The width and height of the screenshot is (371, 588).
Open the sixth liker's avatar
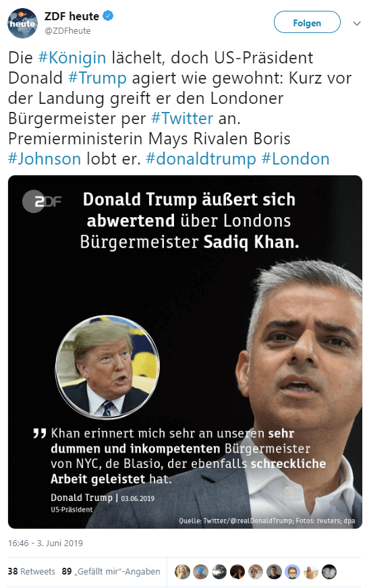pos(275,572)
